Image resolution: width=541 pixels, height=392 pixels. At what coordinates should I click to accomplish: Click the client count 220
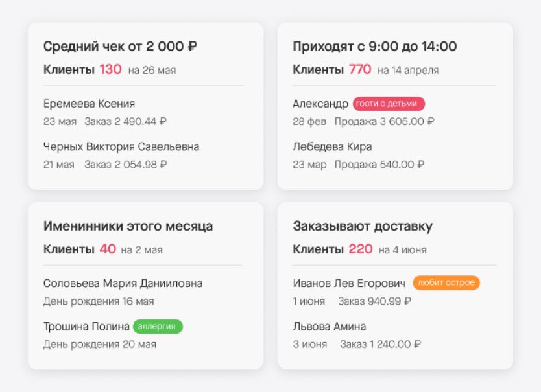pos(360,249)
